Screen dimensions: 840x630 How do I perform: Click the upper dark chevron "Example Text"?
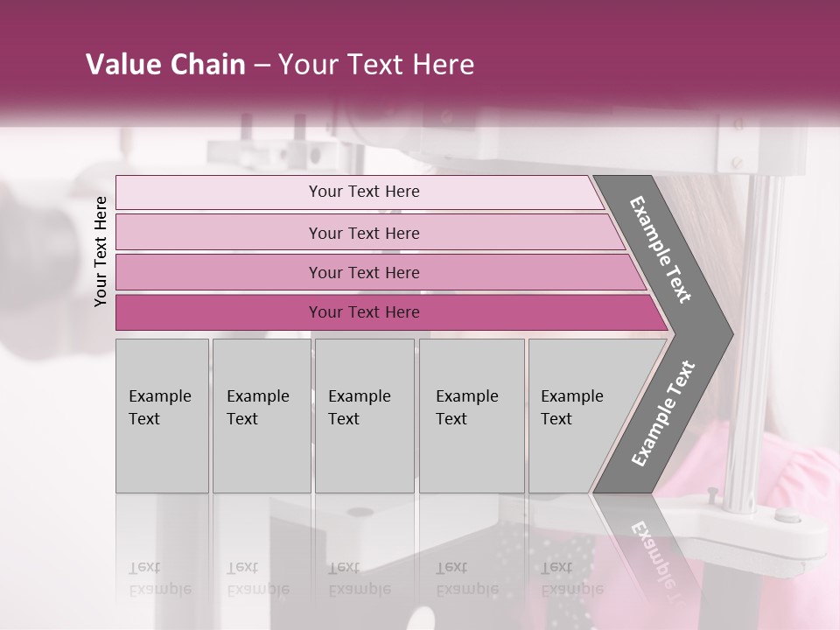661,250
